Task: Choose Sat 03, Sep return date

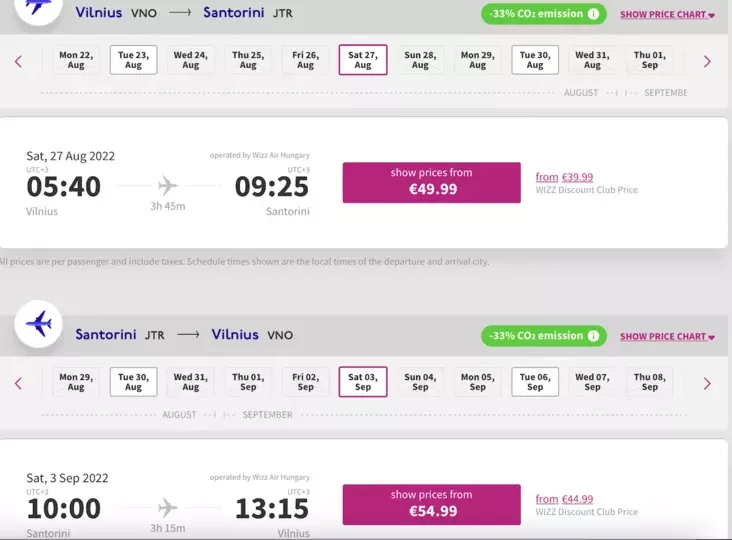Action: (363, 382)
